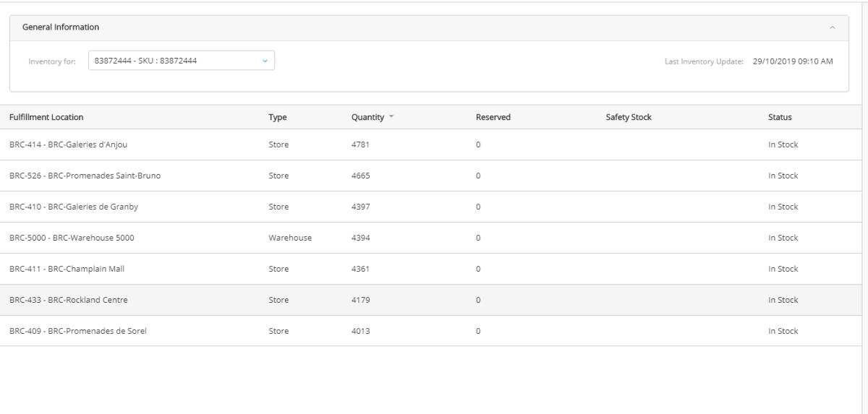The height and width of the screenshot is (414, 868).
Task: Click quantity 4781 for Galeries d'Anjou
Action: (x=360, y=145)
